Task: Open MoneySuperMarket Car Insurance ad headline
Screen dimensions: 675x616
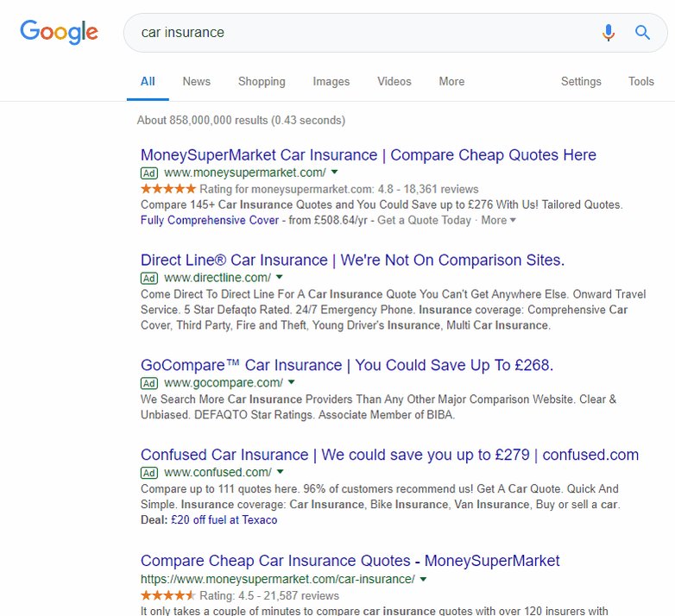Action: coord(369,154)
